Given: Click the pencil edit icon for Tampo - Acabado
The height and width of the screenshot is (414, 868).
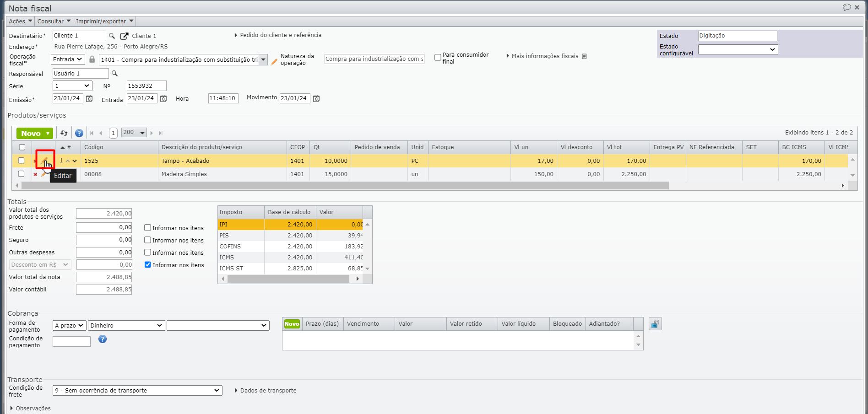Looking at the screenshot, I should click(44, 161).
